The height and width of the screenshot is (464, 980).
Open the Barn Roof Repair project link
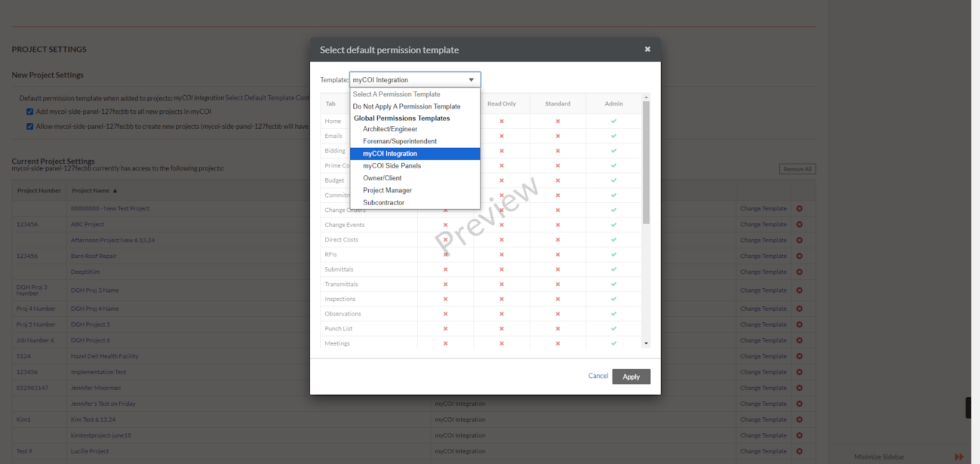94,256
